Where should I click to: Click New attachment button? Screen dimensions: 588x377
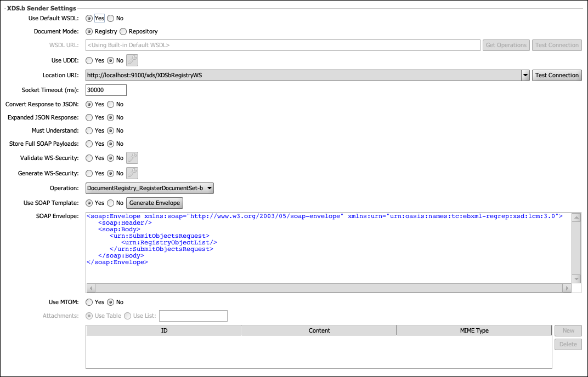point(568,330)
